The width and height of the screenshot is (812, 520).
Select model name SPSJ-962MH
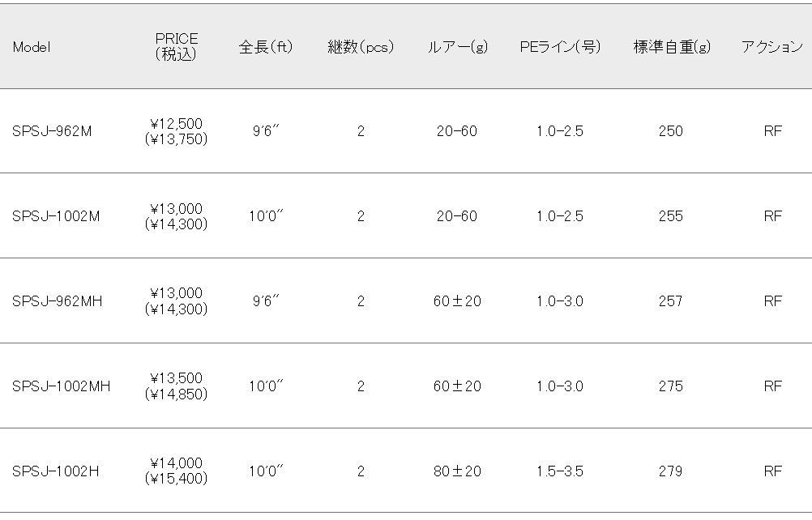[57, 301]
